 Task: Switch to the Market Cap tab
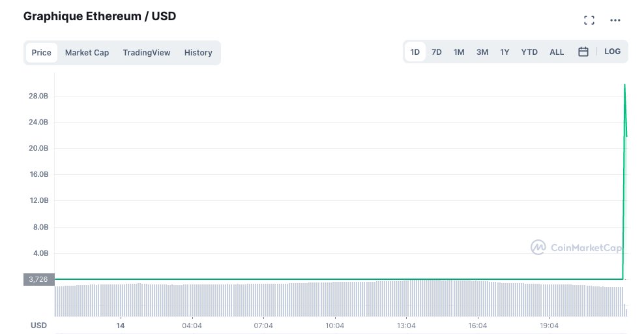click(87, 53)
